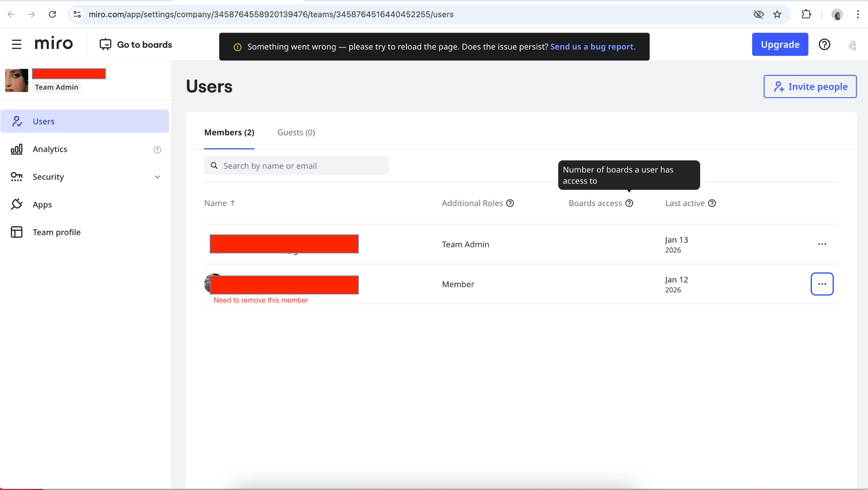The image size is (868, 490).
Task: Switch to the Guests (0) tab
Action: click(x=296, y=132)
